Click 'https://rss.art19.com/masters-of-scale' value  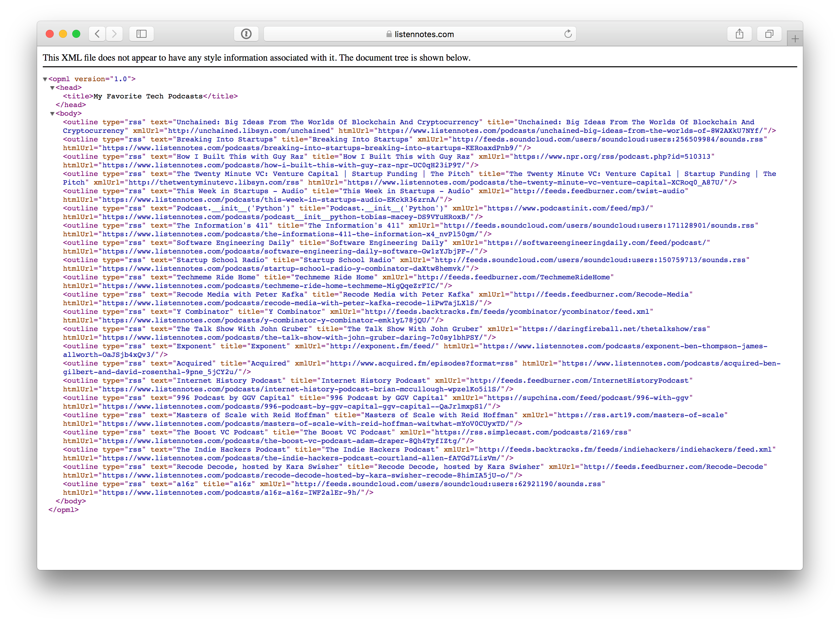click(640, 415)
